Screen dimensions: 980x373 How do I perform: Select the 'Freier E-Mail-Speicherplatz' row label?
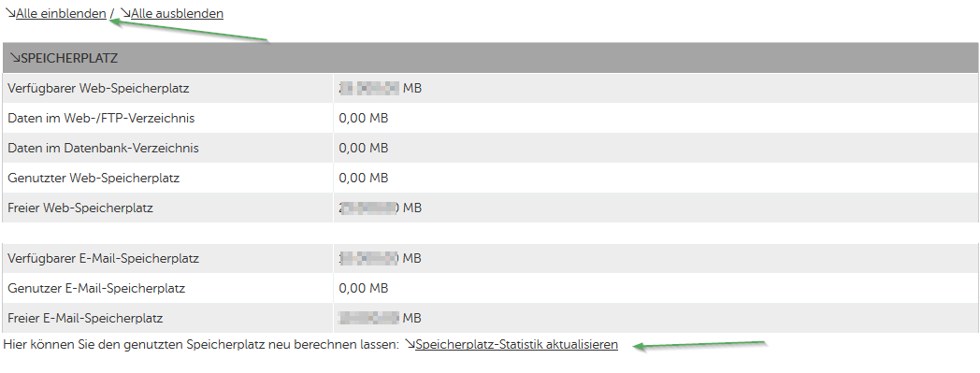(85, 318)
